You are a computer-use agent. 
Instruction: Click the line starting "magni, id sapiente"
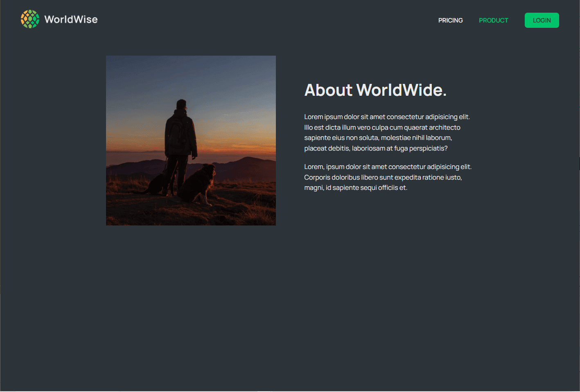coord(356,188)
